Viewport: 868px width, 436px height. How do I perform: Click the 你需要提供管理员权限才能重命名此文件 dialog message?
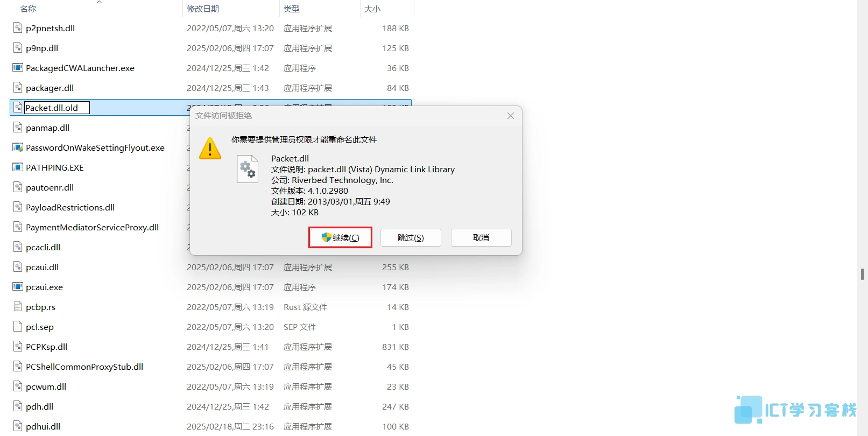pyautogui.click(x=304, y=139)
